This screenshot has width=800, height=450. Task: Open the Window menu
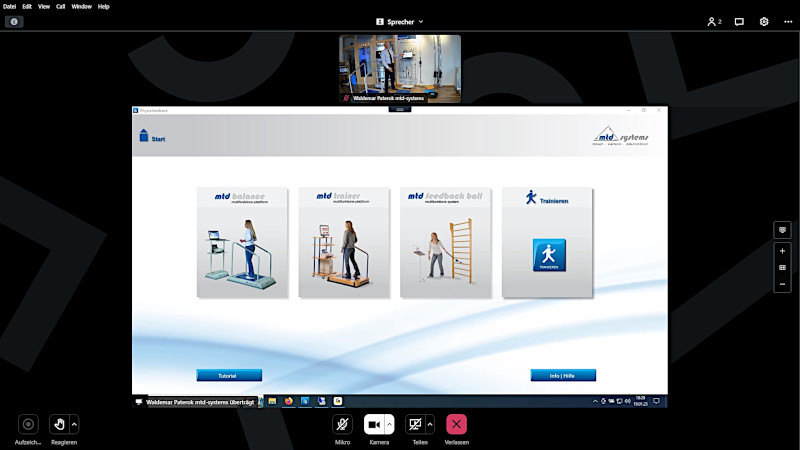(81, 7)
